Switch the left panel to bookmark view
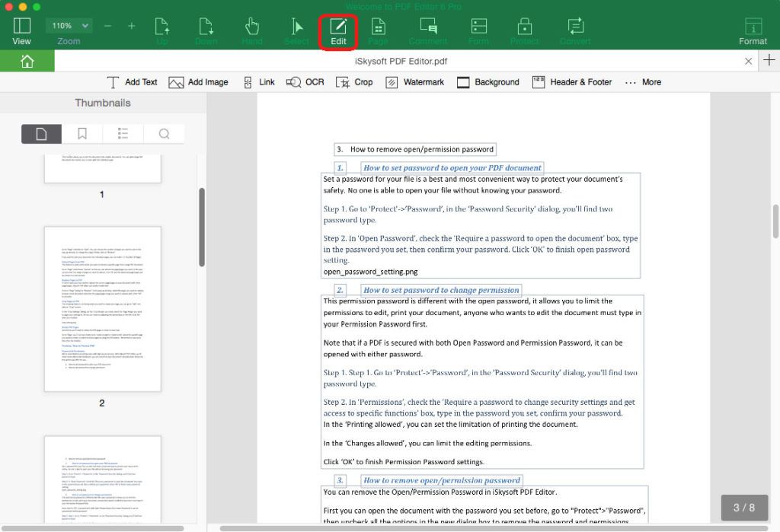This screenshot has height=532, width=780. click(82, 133)
